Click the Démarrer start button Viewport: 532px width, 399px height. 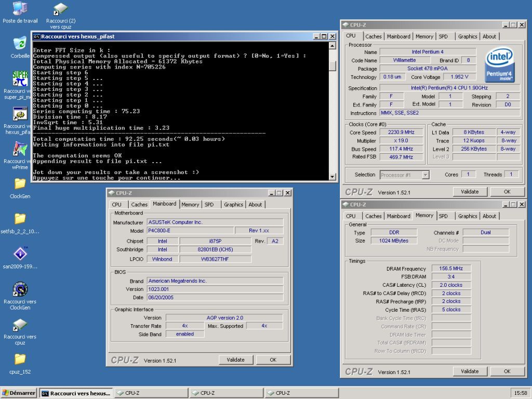coord(19,393)
